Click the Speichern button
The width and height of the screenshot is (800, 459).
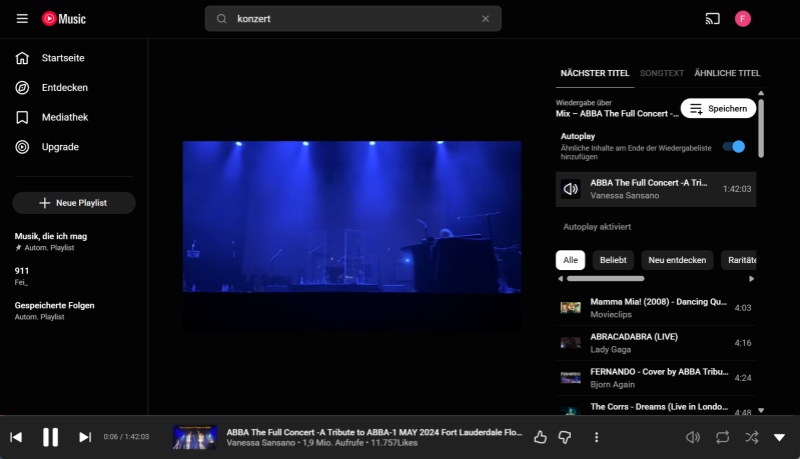click(x=718, y=109)
